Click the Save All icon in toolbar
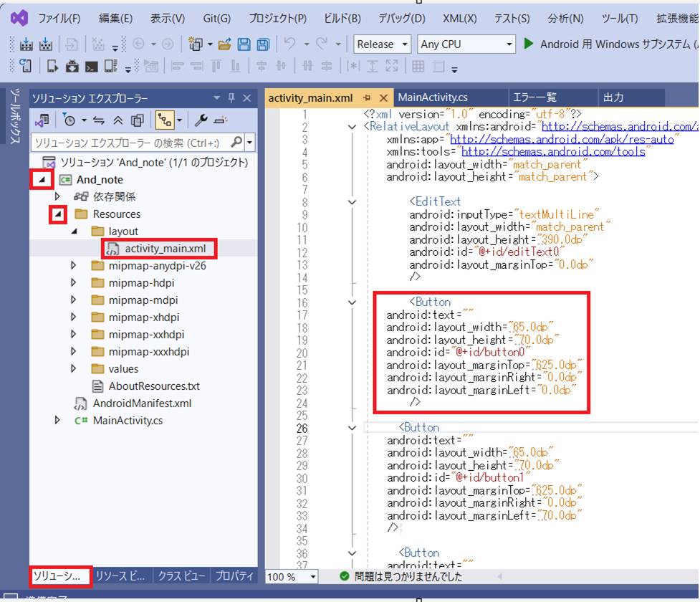The height and width of the screenshot is (602, 700). 262,44
